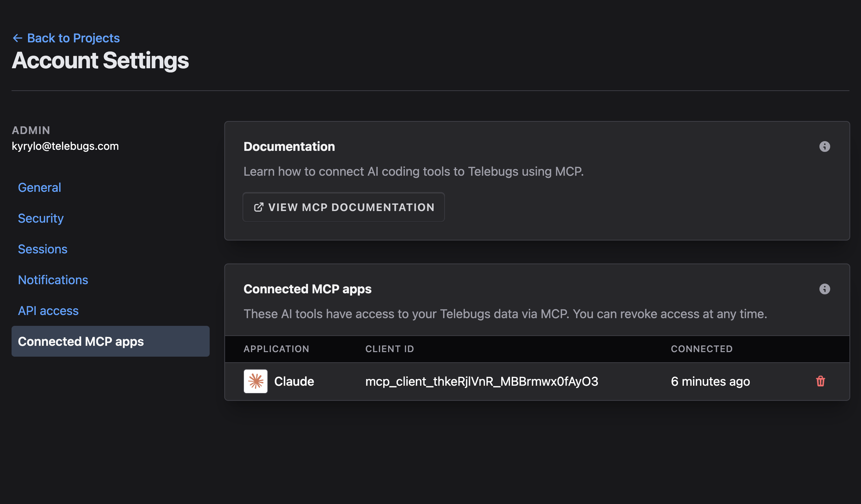Viewport: 861px width, 504px height.
Task: Switch to the Sessions section
Action: [43, 249]
